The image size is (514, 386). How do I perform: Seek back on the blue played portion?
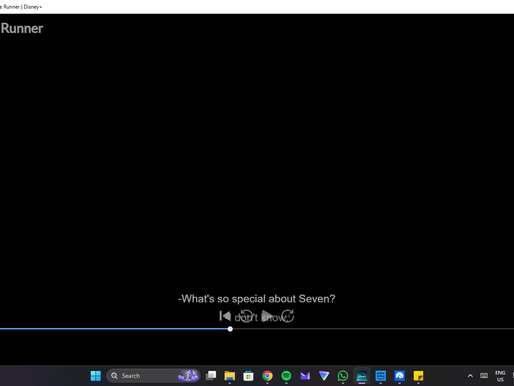[x=113, y=329]
